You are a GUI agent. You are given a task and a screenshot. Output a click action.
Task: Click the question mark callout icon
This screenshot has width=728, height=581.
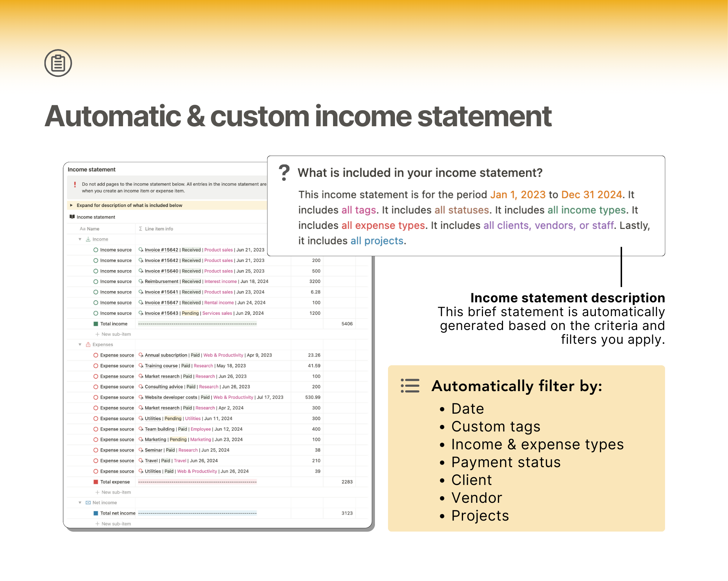(284, 172)
